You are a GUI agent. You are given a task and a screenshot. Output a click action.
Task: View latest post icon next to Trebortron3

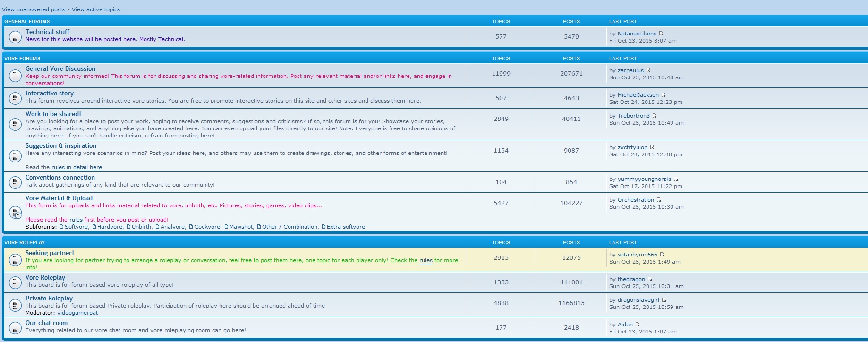tap(655, 116)
